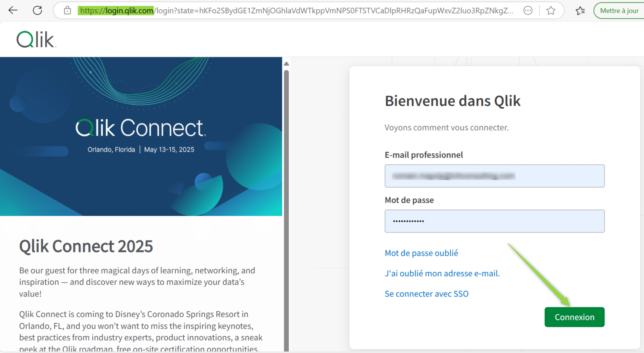Click the page reload icon
Screen dimensions: 644x353
pyautogui.click(x=37, y=10)
